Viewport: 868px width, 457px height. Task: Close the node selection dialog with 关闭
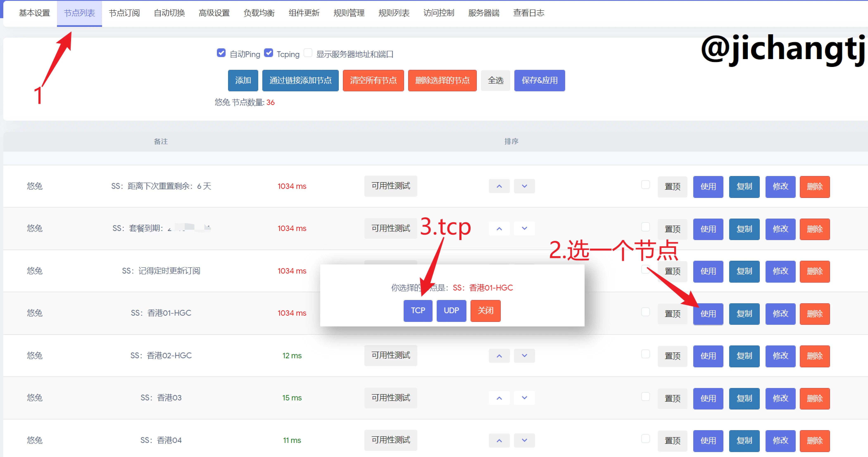click(x=486, y=311)
